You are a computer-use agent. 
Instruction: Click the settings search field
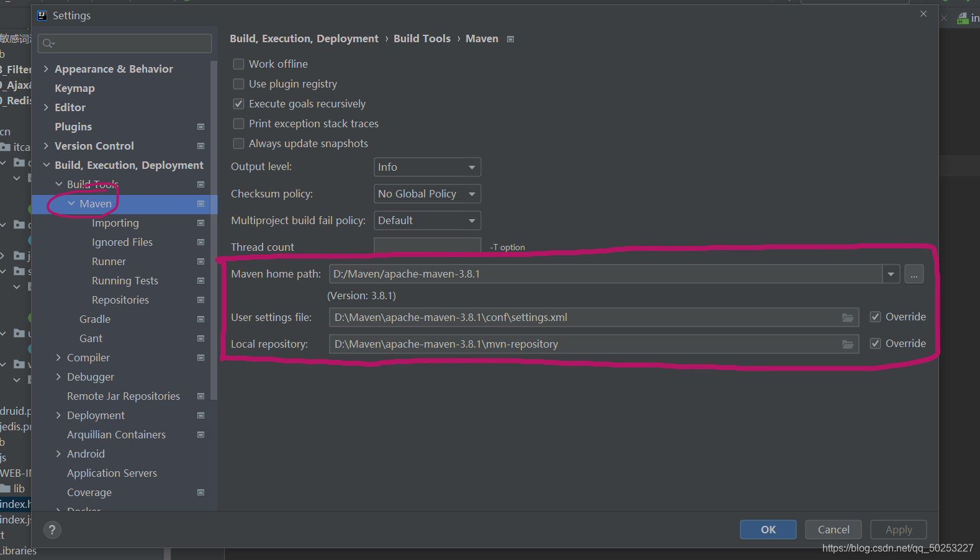point(125,43)
